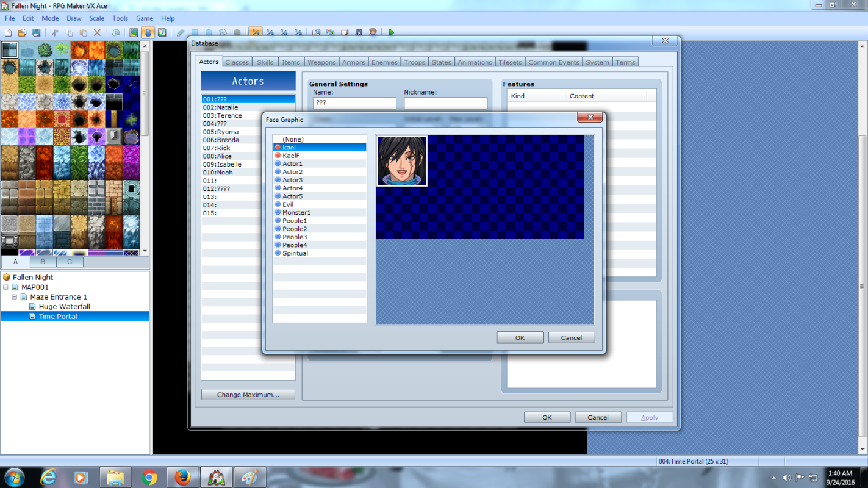Open the Draw menu
Image resolution: width=868 pixels, height=488 pixels.
(x=74, y=18)
